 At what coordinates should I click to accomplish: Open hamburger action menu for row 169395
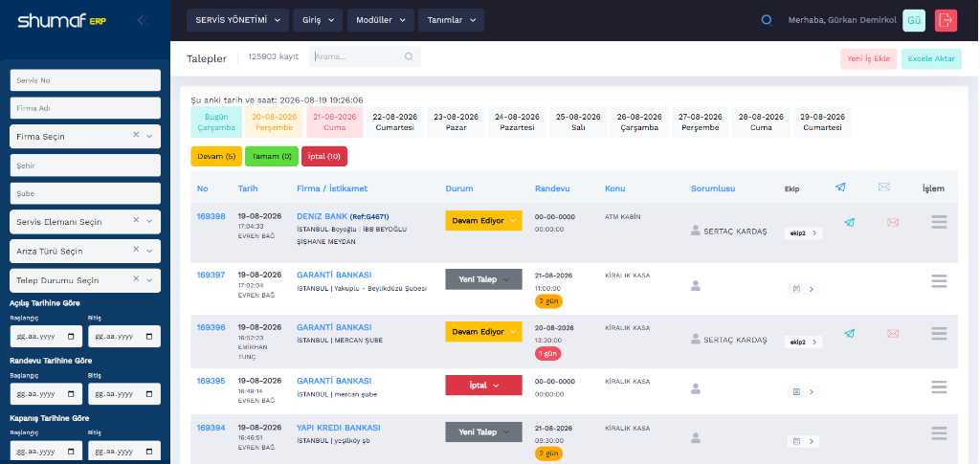[x=939, y=387]
